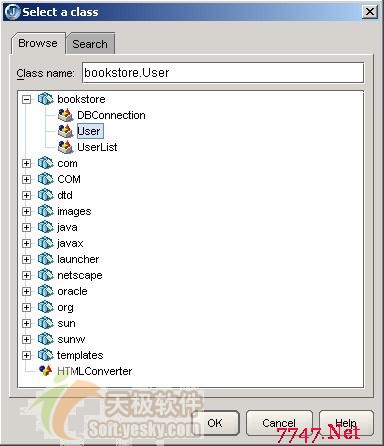Collapse the bookstore package node
The height and width of the screenshot is (446, 384).
[27, 99]
